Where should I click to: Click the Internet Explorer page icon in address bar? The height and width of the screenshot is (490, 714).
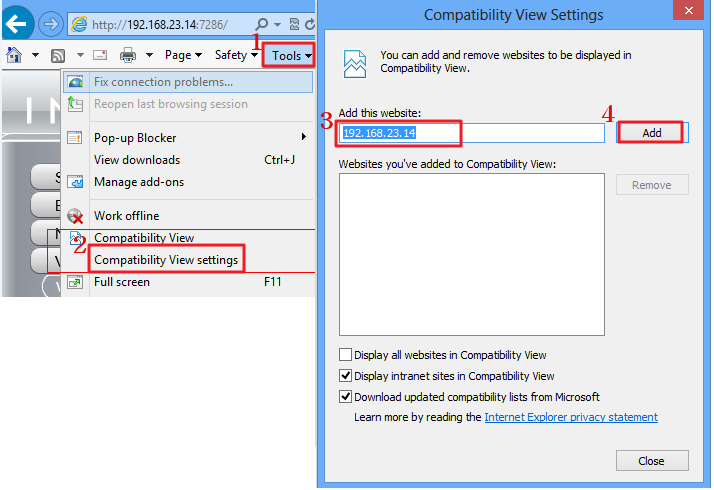[x=79, y=24]
